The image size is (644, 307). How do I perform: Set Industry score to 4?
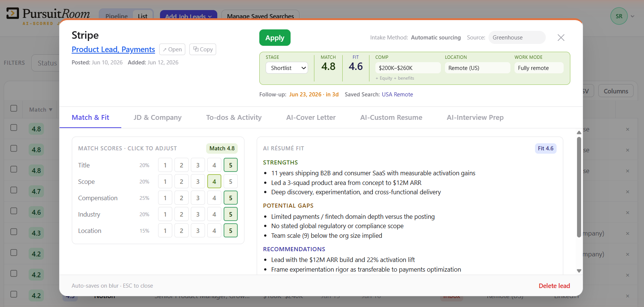point(214,214)
